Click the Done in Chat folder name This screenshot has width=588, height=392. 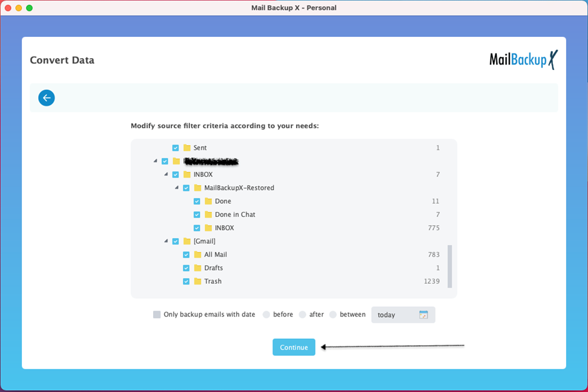tap(235, 214)
